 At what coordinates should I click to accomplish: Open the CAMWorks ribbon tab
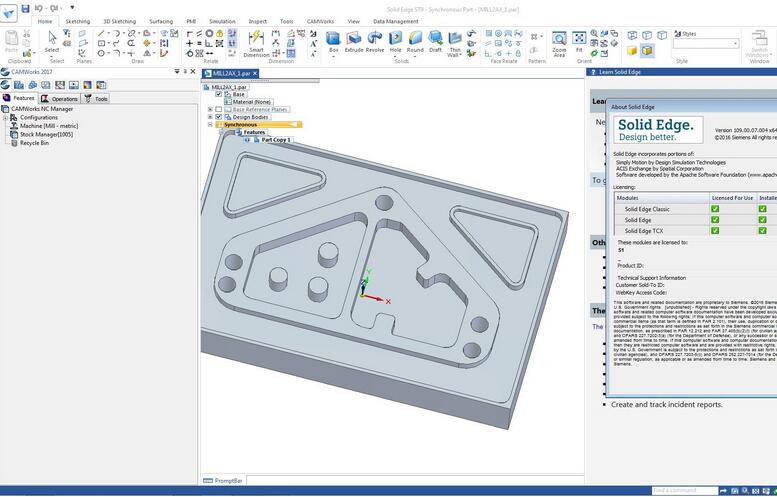click(x=320, y=21)
